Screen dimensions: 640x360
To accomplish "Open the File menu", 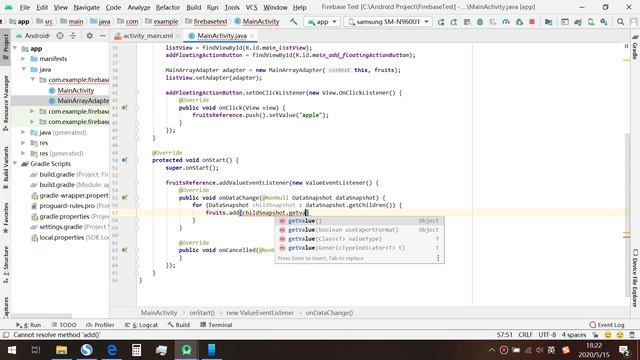I will pyautogui.click(x=24, y=7).
